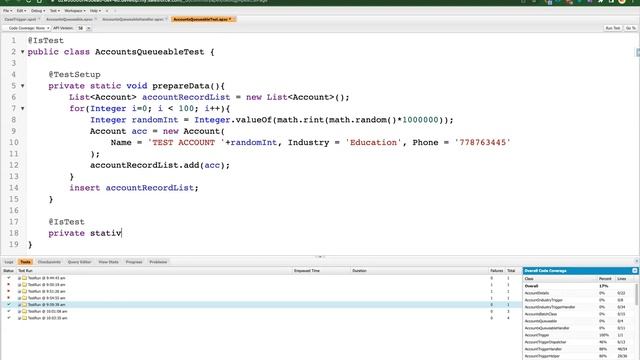This screenshot has height=360, width=640.
Task: Close the AccountsQueueable.apxc tab
Action: click(x=96, y=19)
